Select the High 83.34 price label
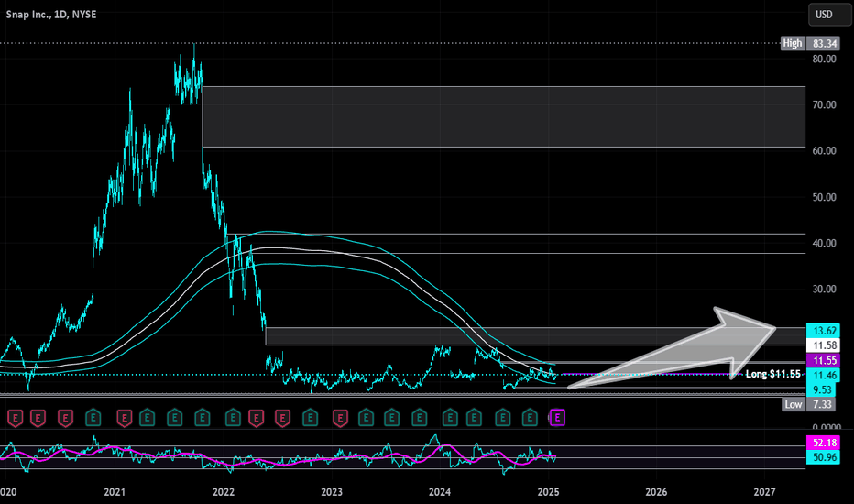This screenshot has width=854, height=504. [x=810, y=44]
